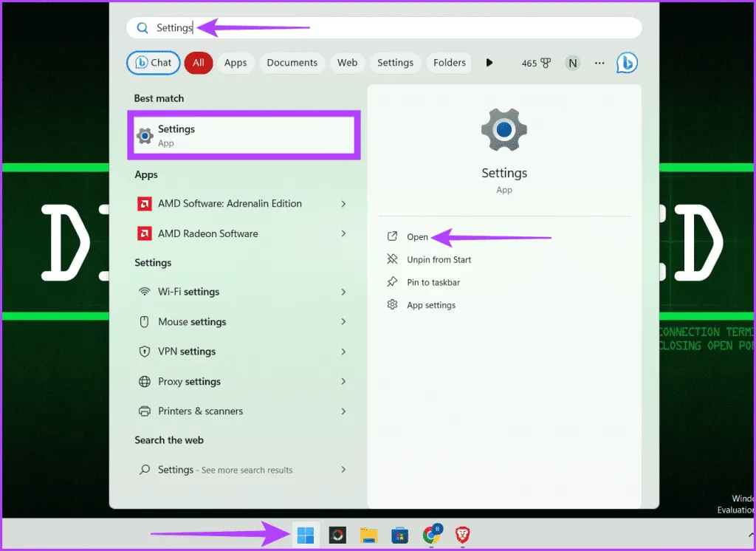Launch Brave browser from taskbar
The height and width of the screenshot is (551, 756).
click(463, 535)
